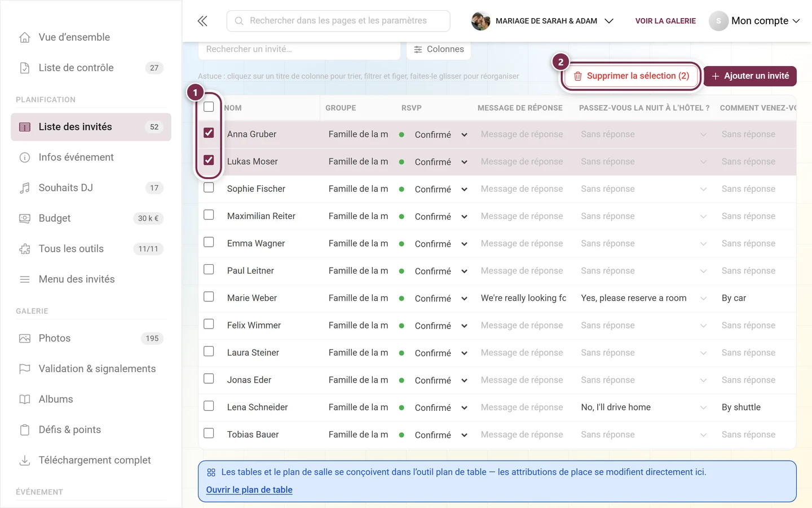Click the Mon compte user avatar
This screenshot has width=812, height=508.
tap(718, 21)
